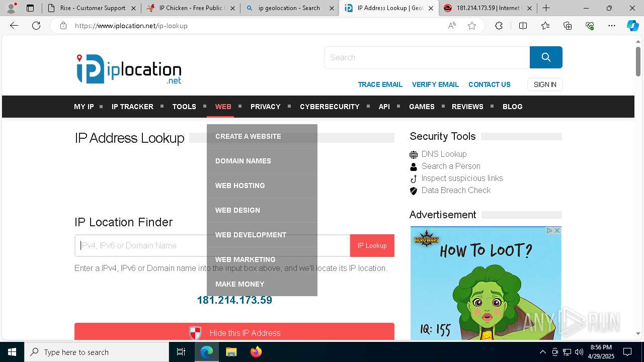Open the notifications center icon
Screen dimensions: 644x362
pos(627,352)
